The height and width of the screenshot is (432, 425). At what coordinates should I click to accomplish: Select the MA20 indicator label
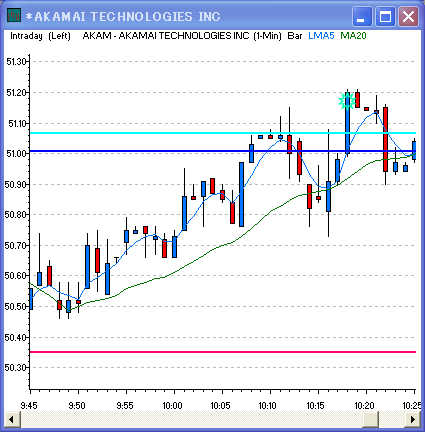click(x=353, y=36)
